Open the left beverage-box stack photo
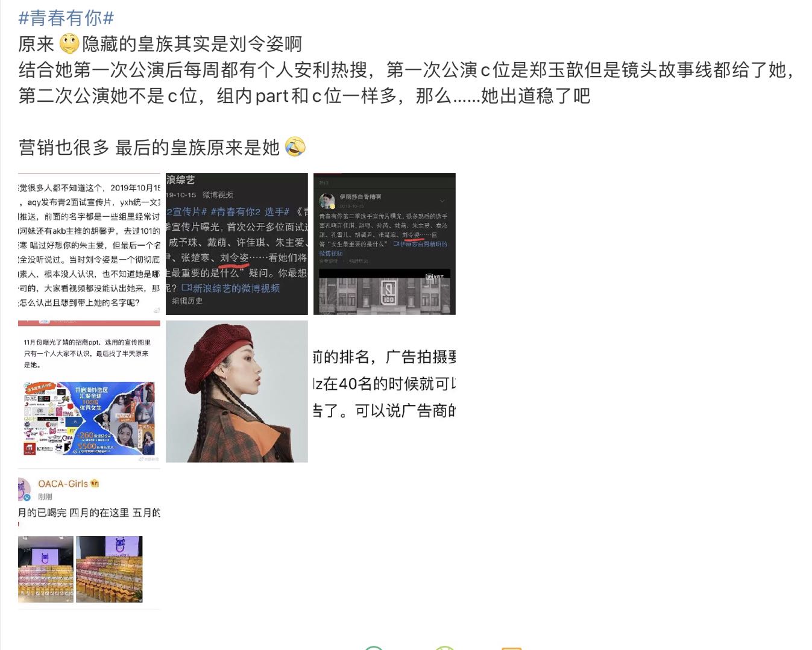The height and width of the screenshot is (650, 812). (46, 568)
